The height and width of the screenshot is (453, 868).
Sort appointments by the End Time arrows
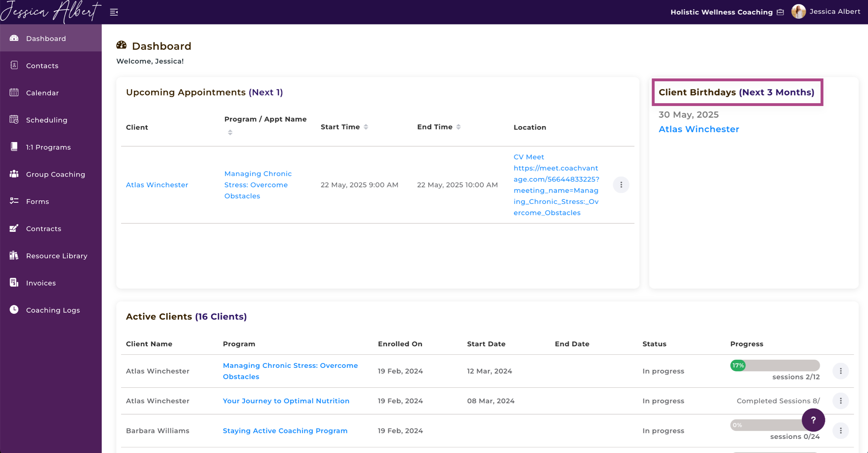click(x=459, y=127)
